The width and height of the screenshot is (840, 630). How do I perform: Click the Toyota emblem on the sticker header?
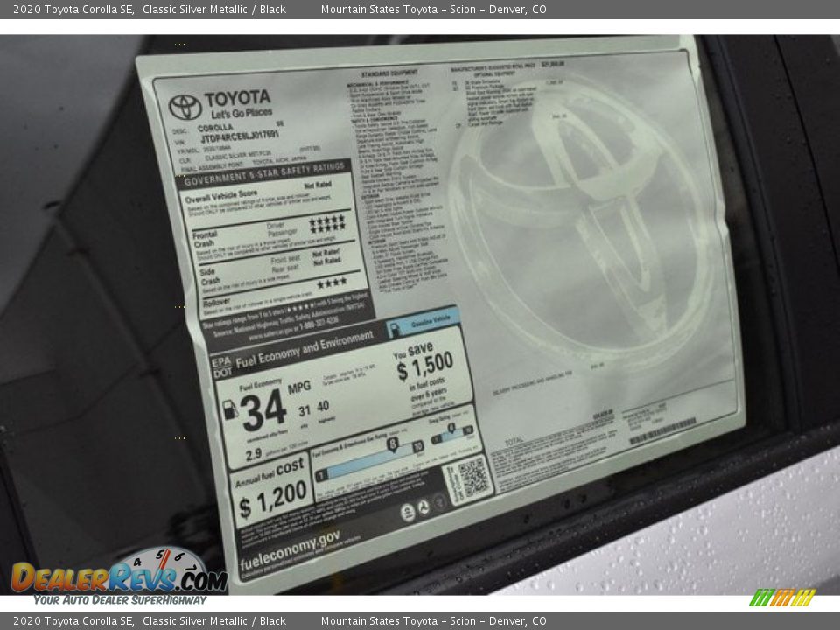(185, 108)
